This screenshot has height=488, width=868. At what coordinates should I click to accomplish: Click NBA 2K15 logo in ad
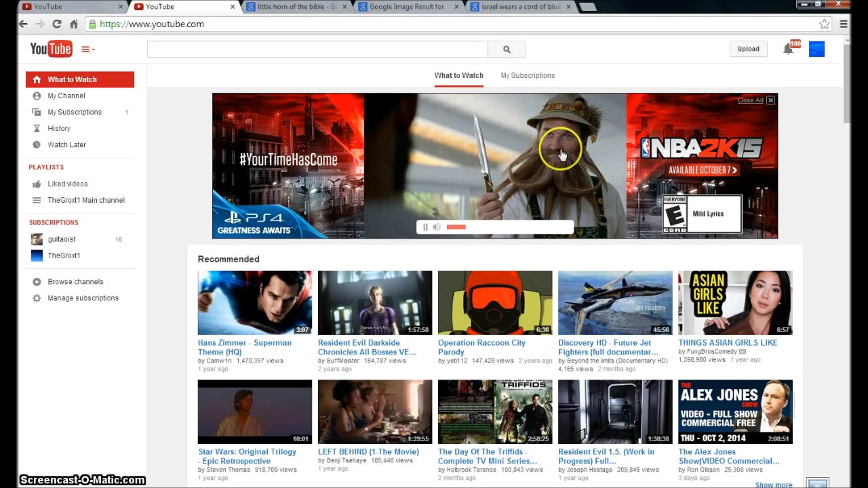point(702,148)
